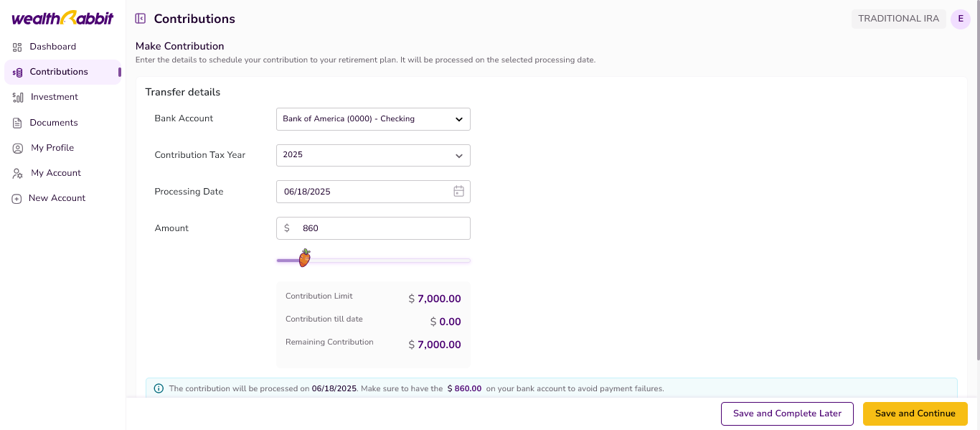Click the New Account plus icon
This screenshot has width=980, height=430.
point(17,199)
